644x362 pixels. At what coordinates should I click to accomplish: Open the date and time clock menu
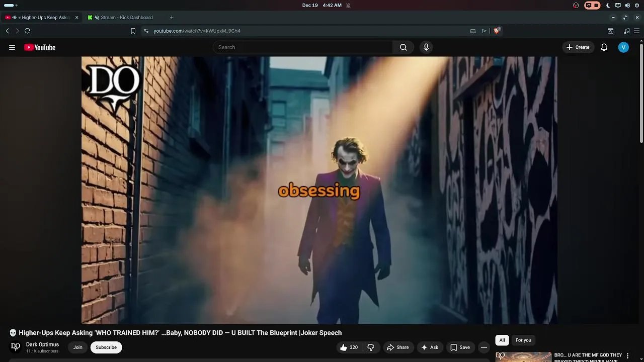(x=322, y=6)
